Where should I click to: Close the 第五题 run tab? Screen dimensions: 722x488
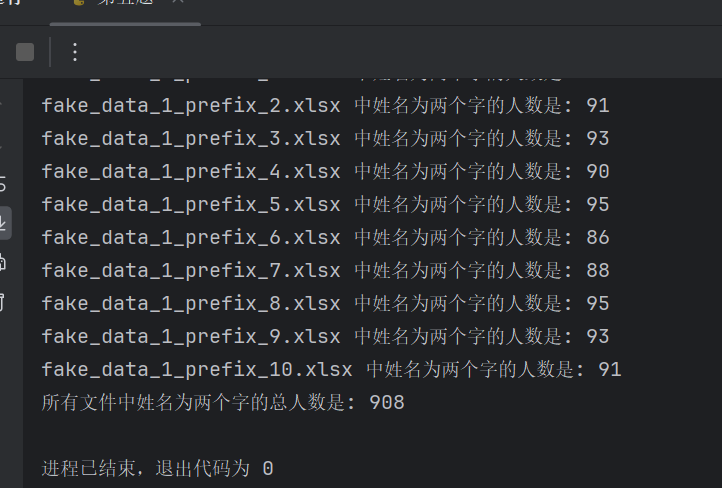point(177,3)
